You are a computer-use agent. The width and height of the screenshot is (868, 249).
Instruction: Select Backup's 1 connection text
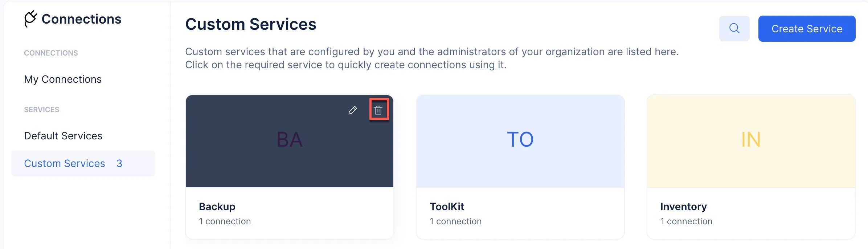(225, 221)
